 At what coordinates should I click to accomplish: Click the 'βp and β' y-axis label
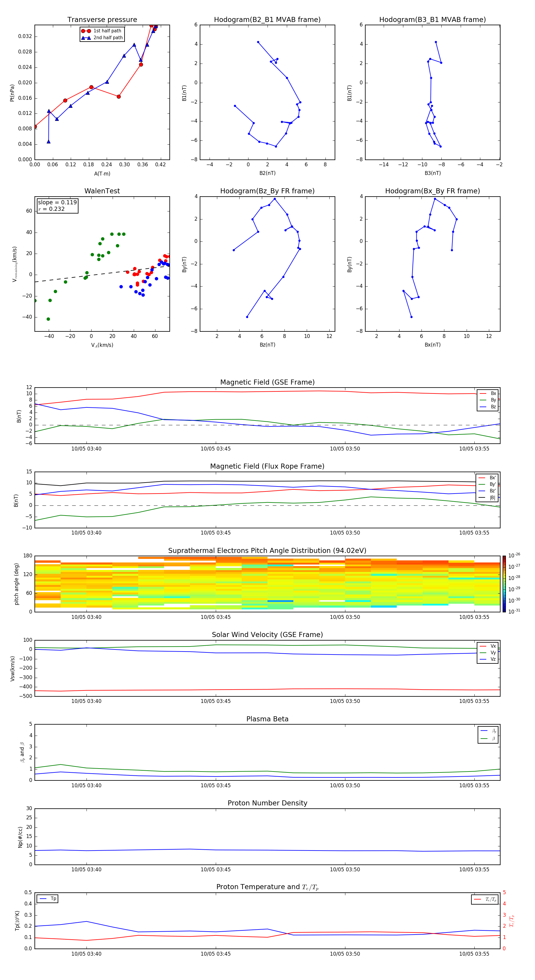click(22, 752)
